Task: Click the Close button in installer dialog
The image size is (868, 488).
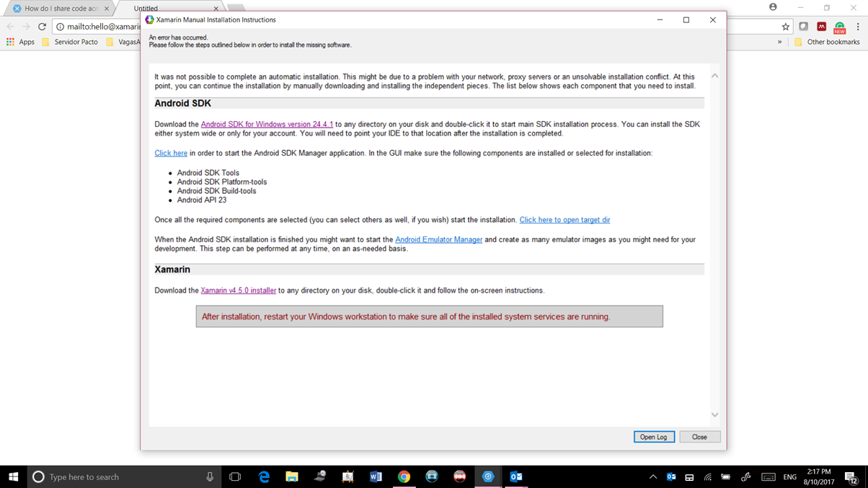Action: tap(699, 437)
